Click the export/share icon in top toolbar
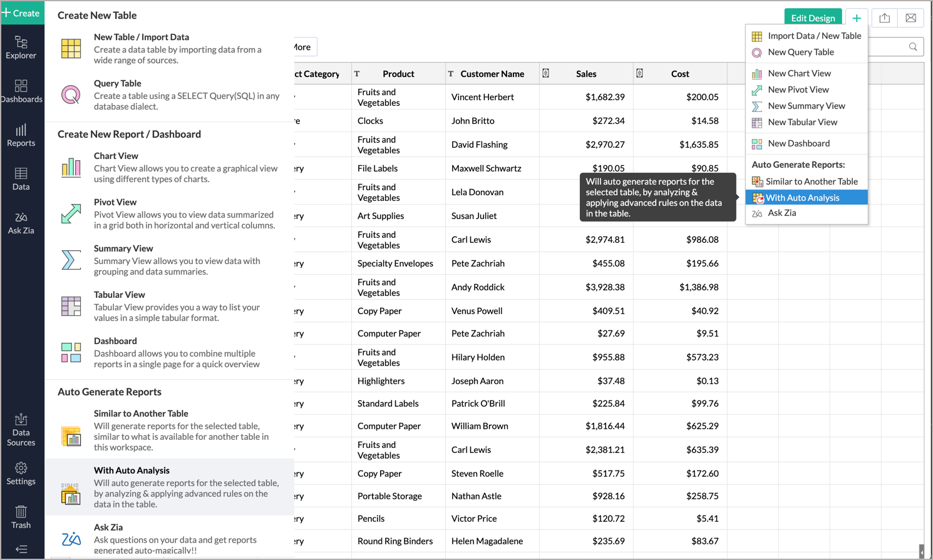Screen dimensions: 933x560 coord(884,18)
